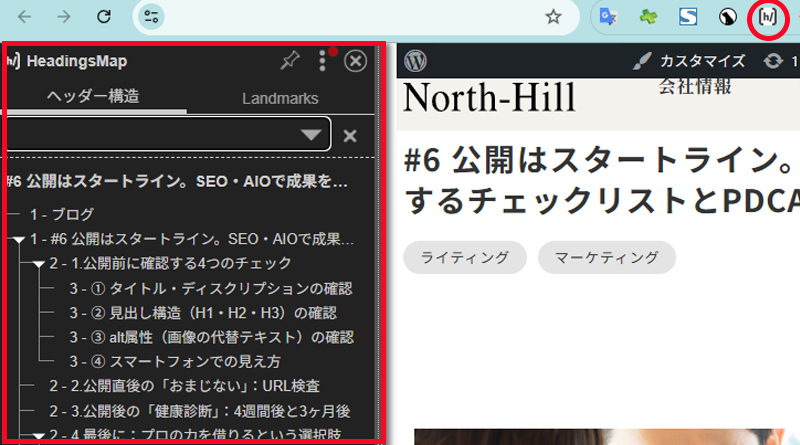800x445 pixels.
Task: Click the article title heading
Action: click(x=601, y=180)
